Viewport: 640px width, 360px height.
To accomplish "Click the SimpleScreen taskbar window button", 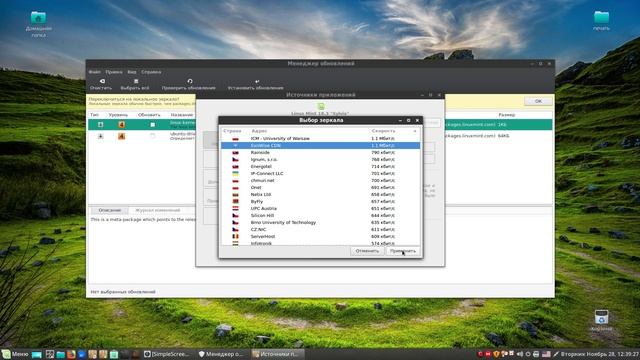I will [x=167, y=354].
